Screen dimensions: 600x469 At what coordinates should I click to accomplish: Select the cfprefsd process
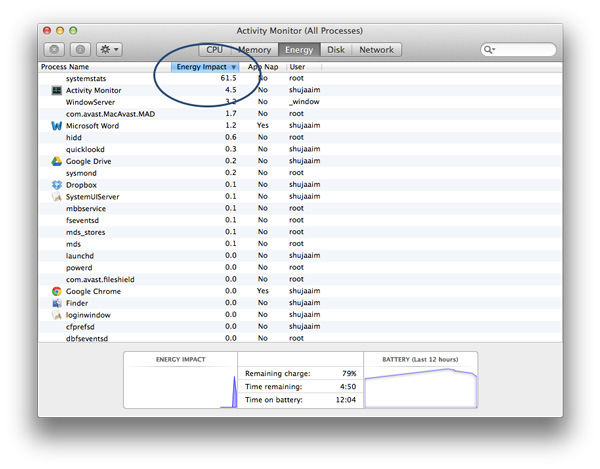point(300,327)
